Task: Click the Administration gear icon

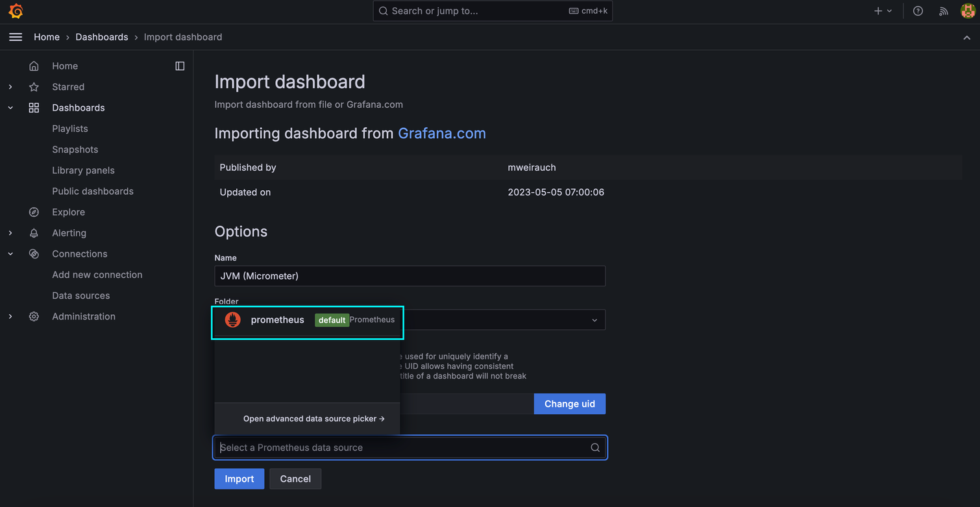Action: 34,317
